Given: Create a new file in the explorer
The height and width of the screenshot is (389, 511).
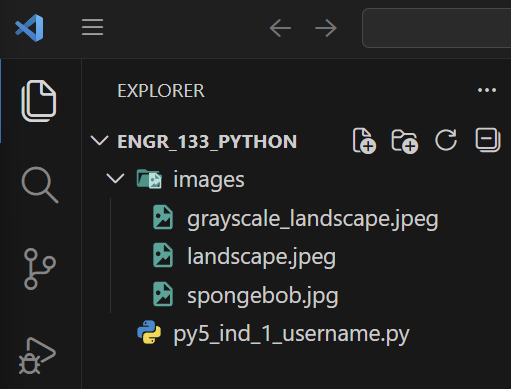Looking at the screenshot, I should coord(364,140).
